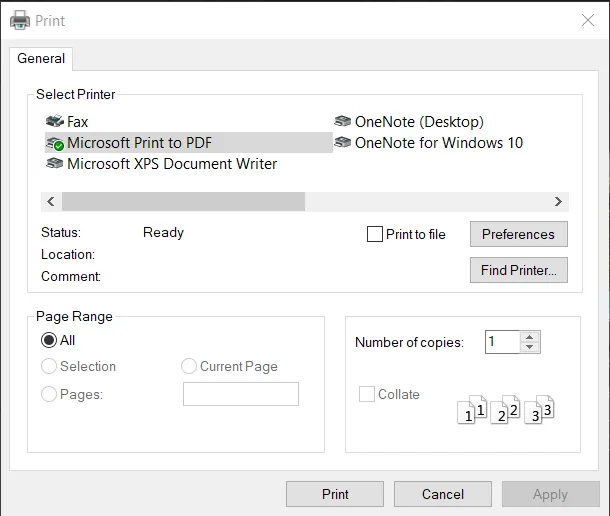Decrease number of copies with down arrow
Viewport: 610px width, 516px height.
click(x=530, y=348)
